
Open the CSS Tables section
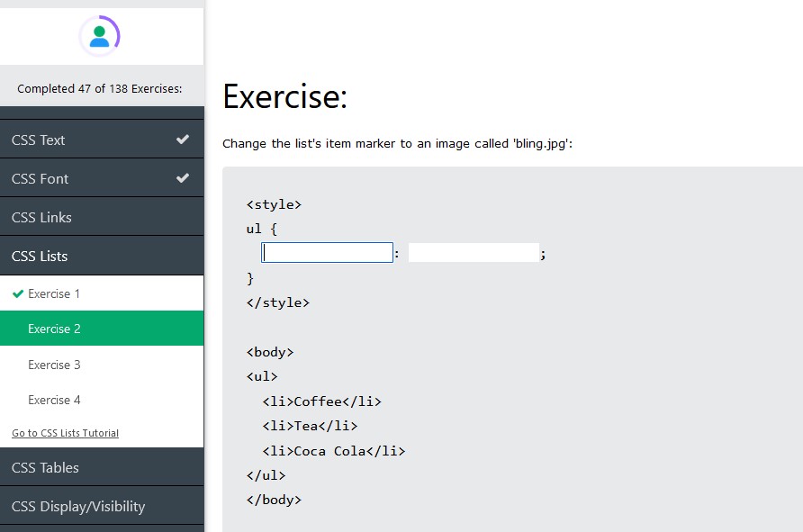coord(45,467)
